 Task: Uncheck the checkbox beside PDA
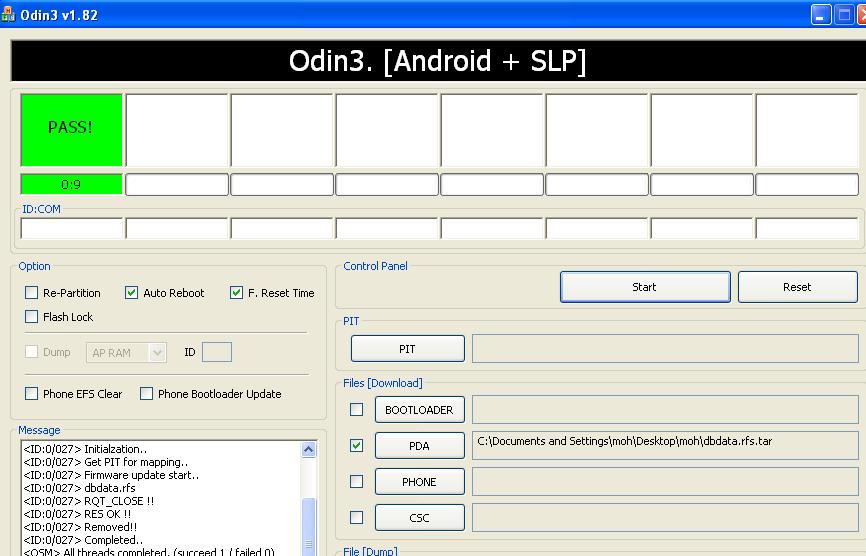357,446
